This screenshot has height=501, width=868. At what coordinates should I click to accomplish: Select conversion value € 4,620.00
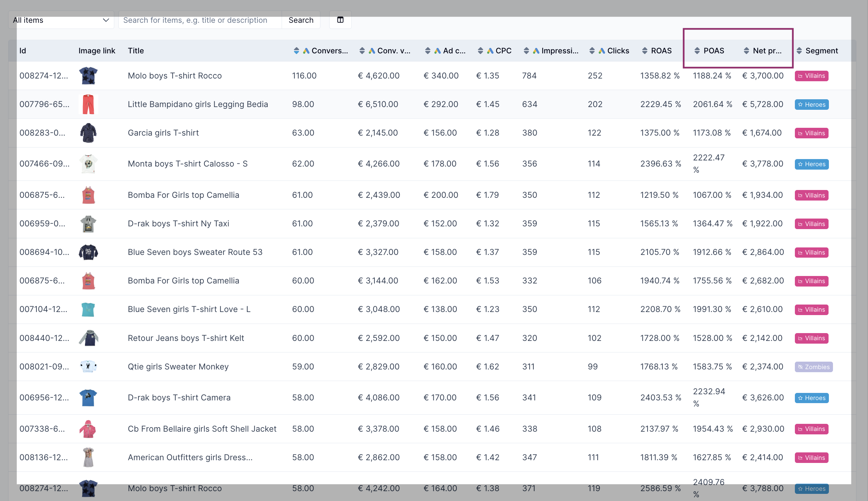point(379,76)
